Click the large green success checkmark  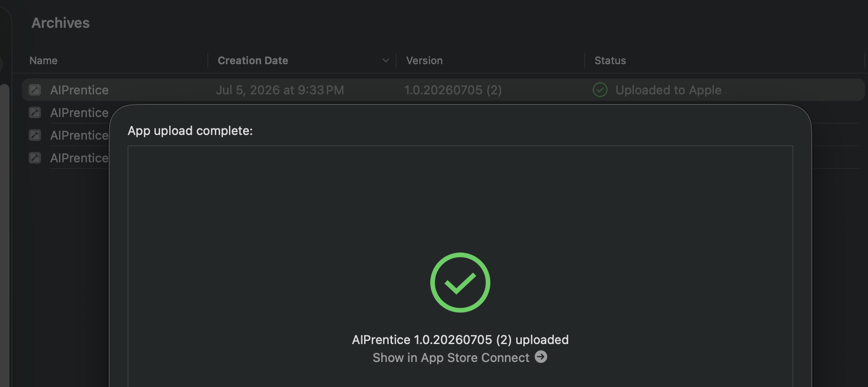460,282
